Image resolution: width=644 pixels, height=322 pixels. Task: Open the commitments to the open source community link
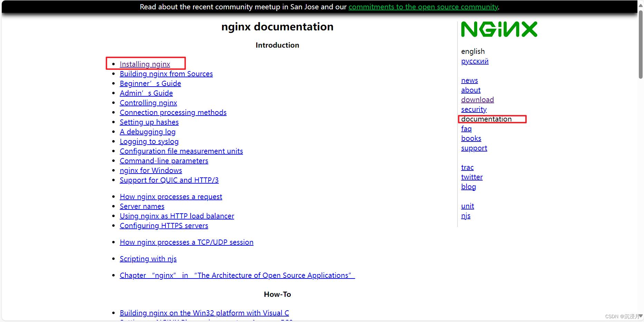pyautogui.click(x=423, y=7)
